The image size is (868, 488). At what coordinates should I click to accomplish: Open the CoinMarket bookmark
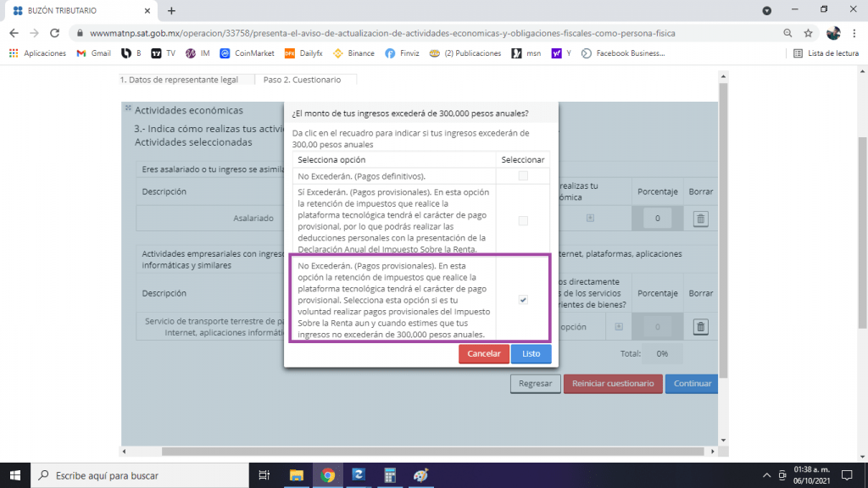[x=247, y=53]
